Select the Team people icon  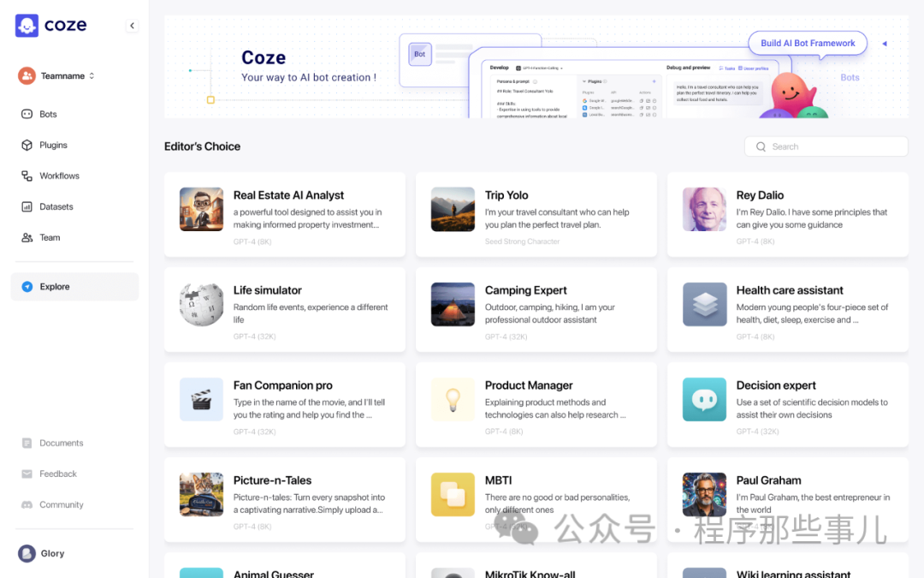click(x=27, y=237)
